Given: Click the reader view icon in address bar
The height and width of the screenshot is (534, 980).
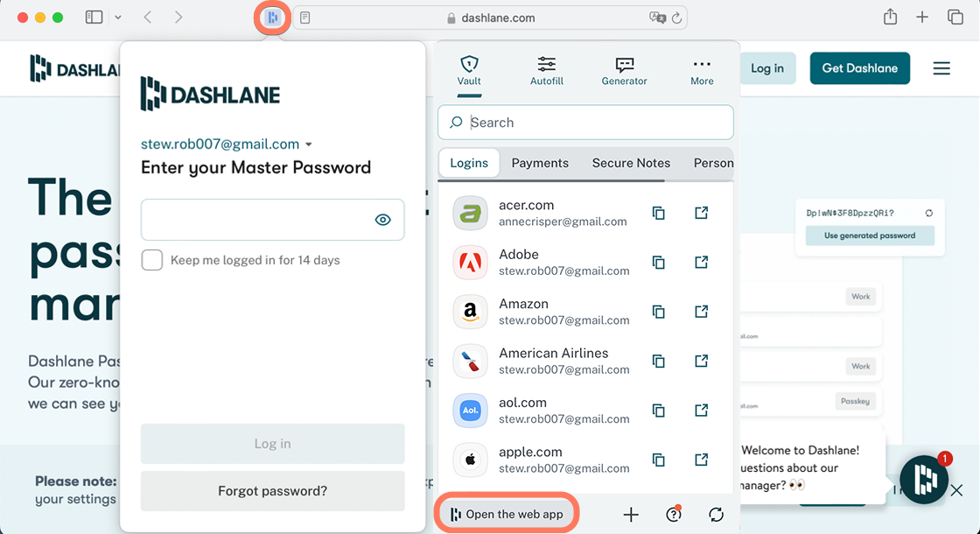Looking at the screenshot, I should click(305, 18).
